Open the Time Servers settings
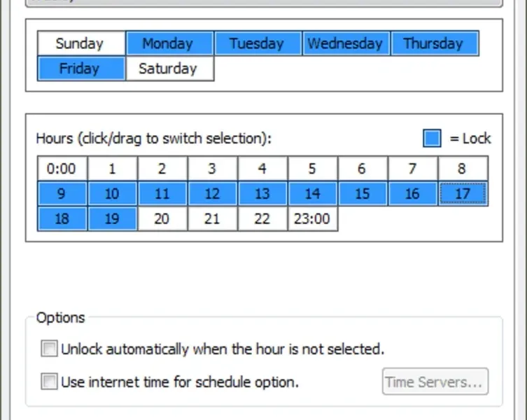Image resolution: width=527 pixels, height=420 pixels. tap(435, 382)
